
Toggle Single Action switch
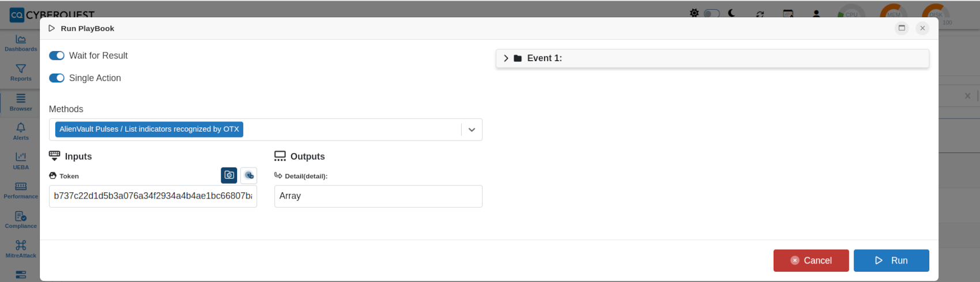coord(56,78)
